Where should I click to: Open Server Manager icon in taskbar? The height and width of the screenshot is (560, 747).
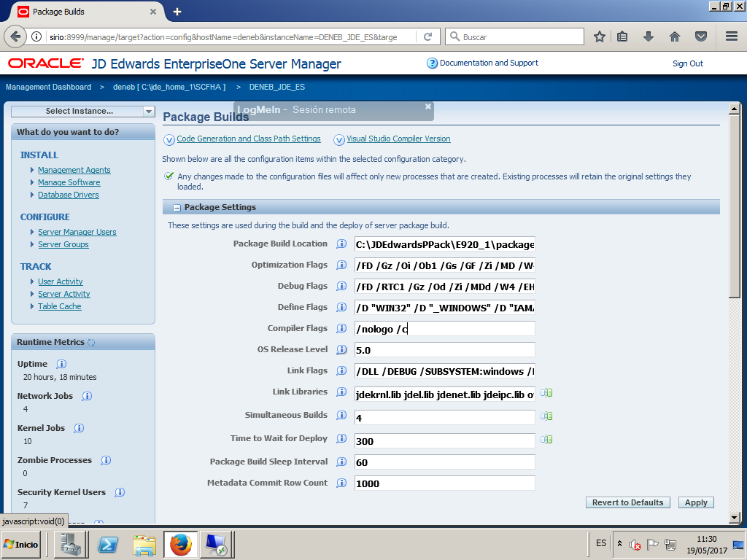[71, 545]
